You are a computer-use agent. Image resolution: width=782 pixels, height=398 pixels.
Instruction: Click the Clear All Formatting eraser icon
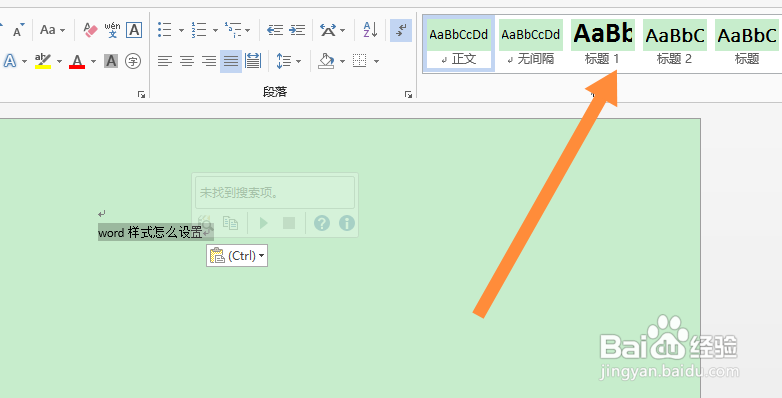(90, 30)
